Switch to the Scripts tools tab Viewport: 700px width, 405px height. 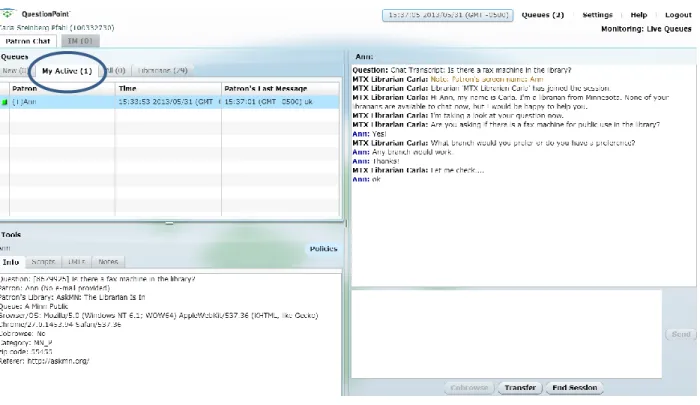43,262
